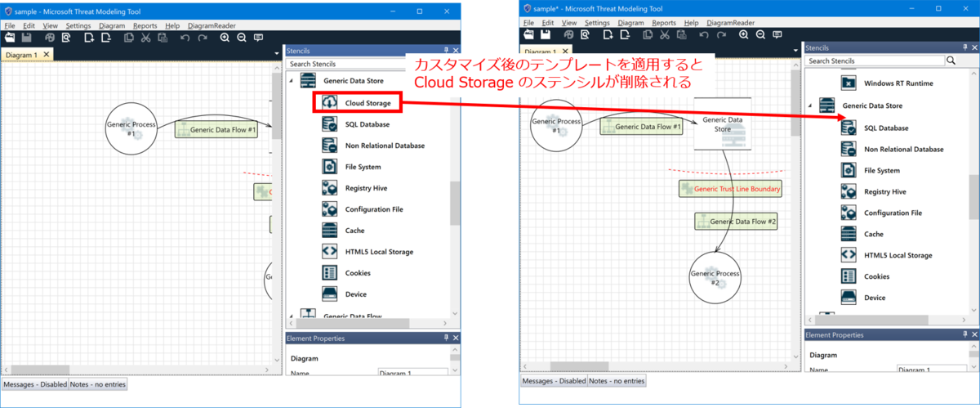
Task: Open File menu in left window
Action: pos(10,25)
